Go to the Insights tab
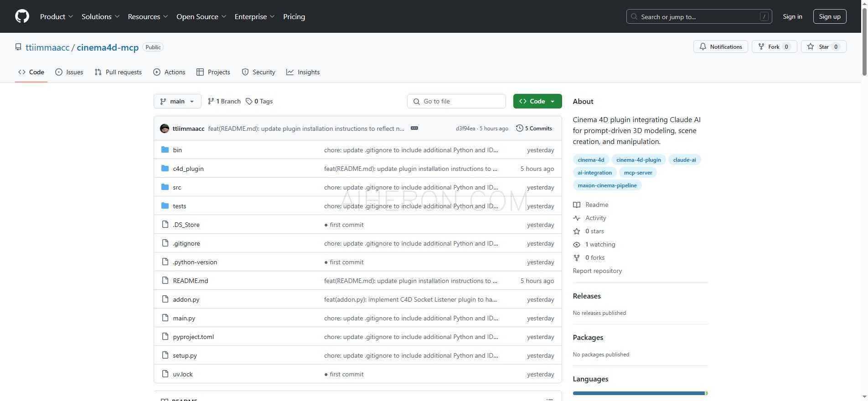Screen dimensions: 868x401 tap(303, 72)
